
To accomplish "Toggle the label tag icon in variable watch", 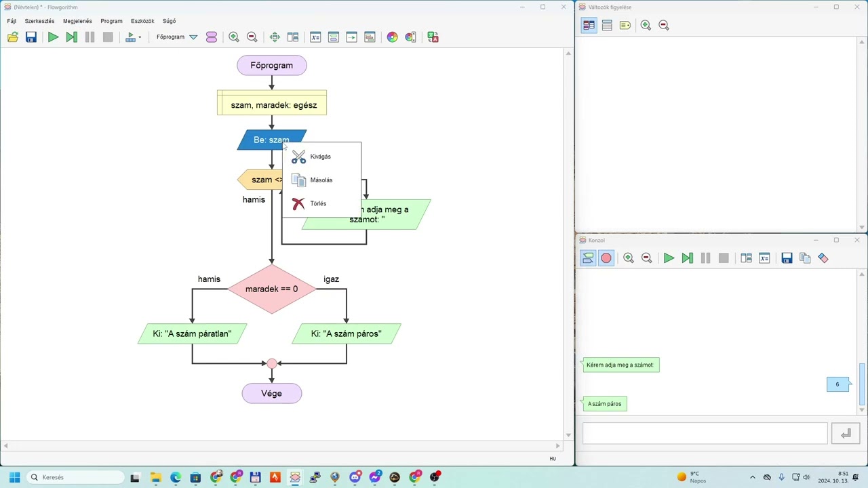I will [625, 25].
